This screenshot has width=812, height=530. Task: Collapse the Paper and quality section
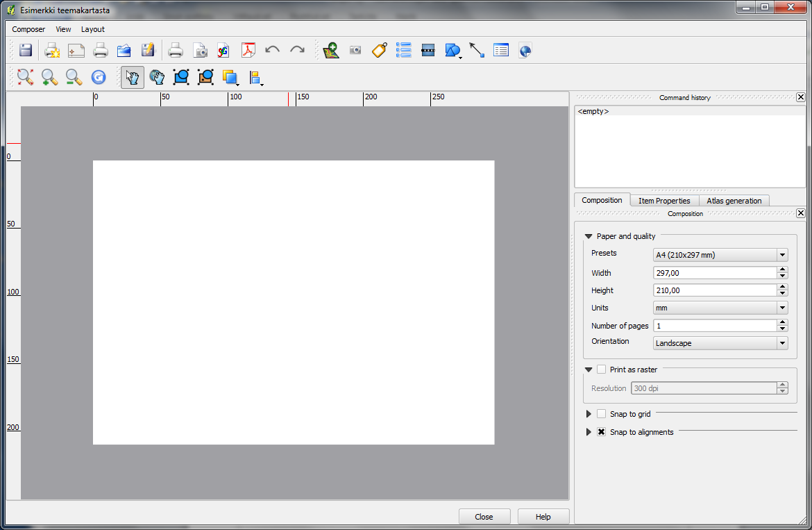coord(589,236)
